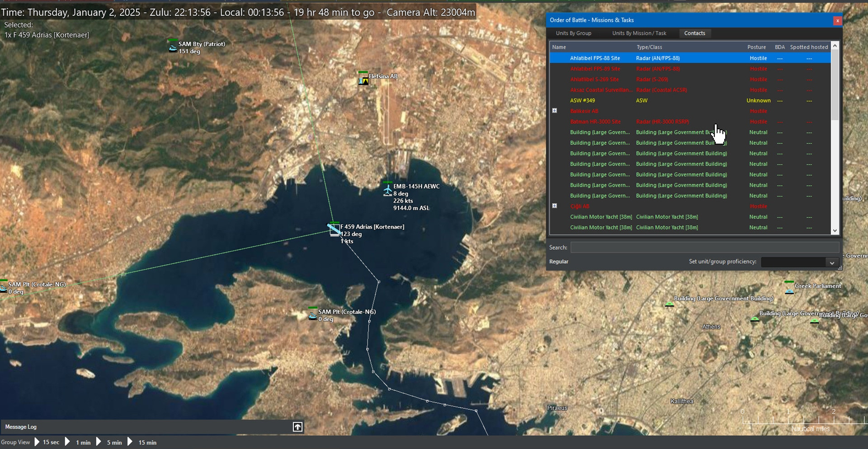This screenshot has height=449, width=868.
Task: Click in the contacts Search field
Action: [x=704, y=248]
